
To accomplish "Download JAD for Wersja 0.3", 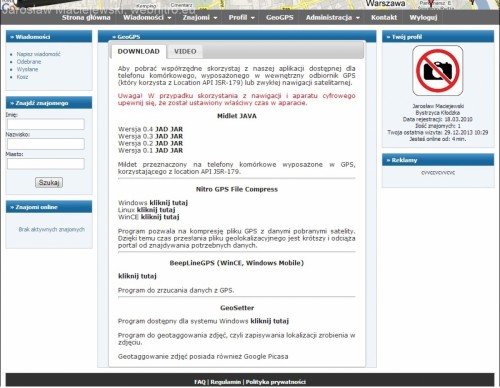I will click(162, 136).
